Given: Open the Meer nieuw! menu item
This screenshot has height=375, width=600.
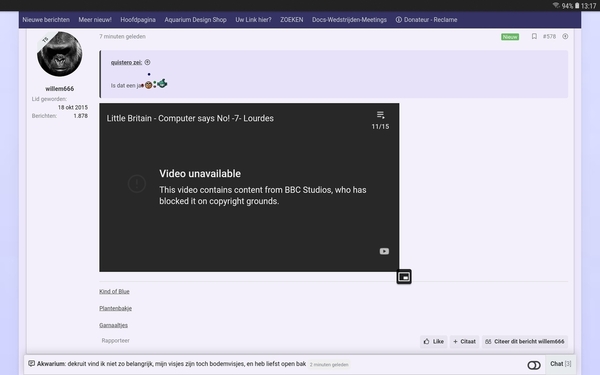Looking at the screenshot, I should click(x=95, y=20).
